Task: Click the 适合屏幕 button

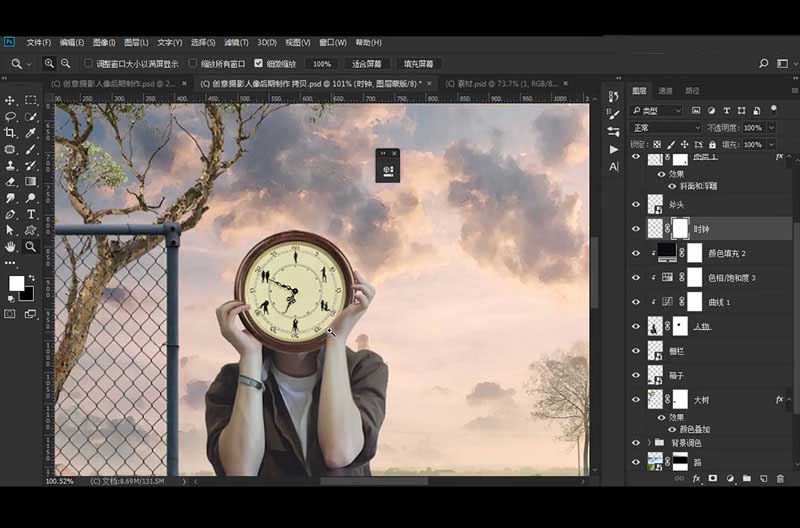Action: (x=366, y=64)
